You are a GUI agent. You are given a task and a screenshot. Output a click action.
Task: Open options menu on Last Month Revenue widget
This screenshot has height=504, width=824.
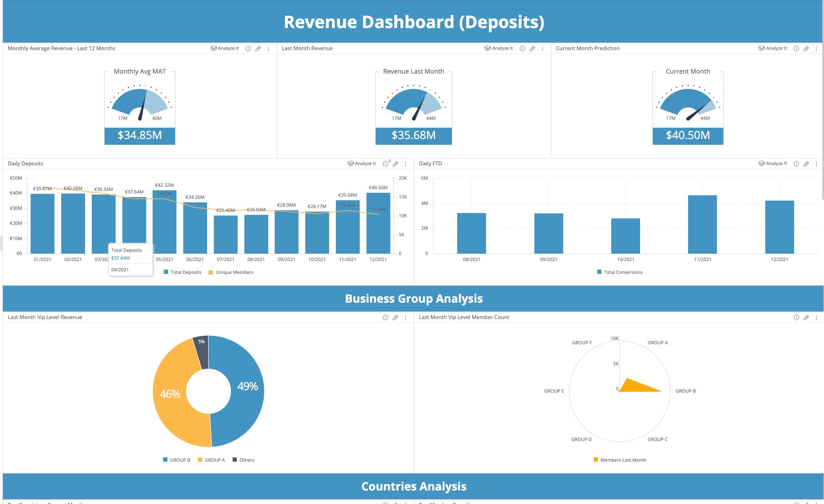pyautogui.click(x=543, y=48)
